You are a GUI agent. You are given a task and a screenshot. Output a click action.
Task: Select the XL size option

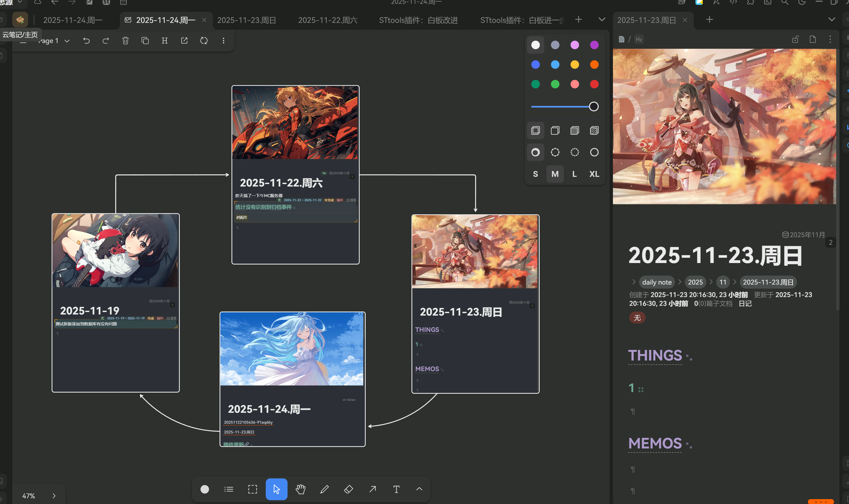tap(594, 174)
